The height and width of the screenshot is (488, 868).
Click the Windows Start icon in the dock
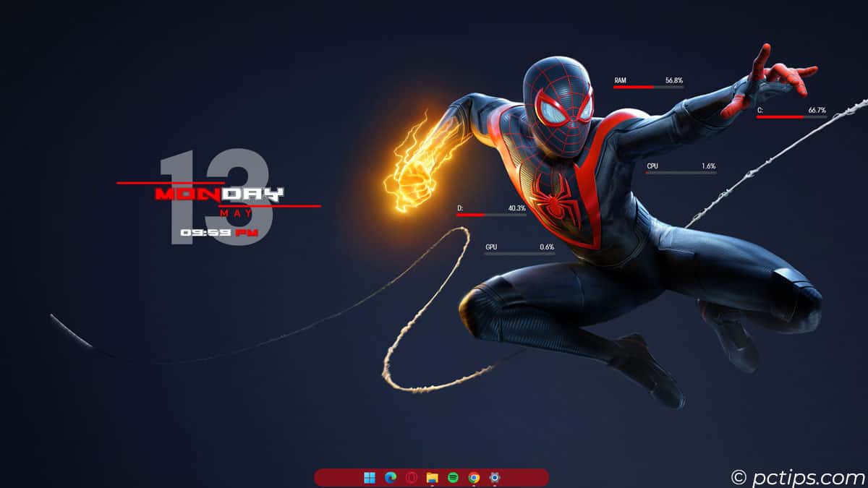click(x=370, y=477)
